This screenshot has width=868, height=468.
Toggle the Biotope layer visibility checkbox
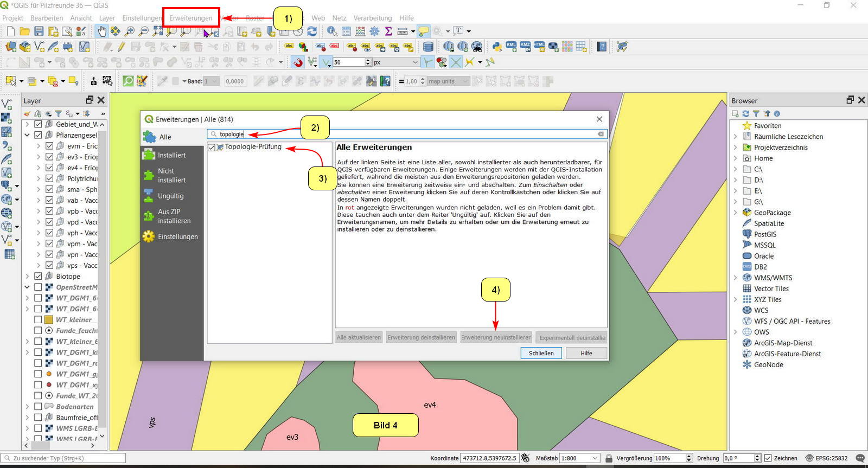38,276
